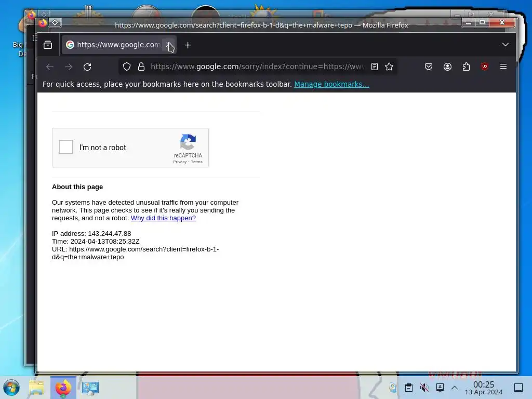Viewport: 532px width, 399px height.
Task: Open reCAPTCHA Terms link
Action: coord(197,162)
